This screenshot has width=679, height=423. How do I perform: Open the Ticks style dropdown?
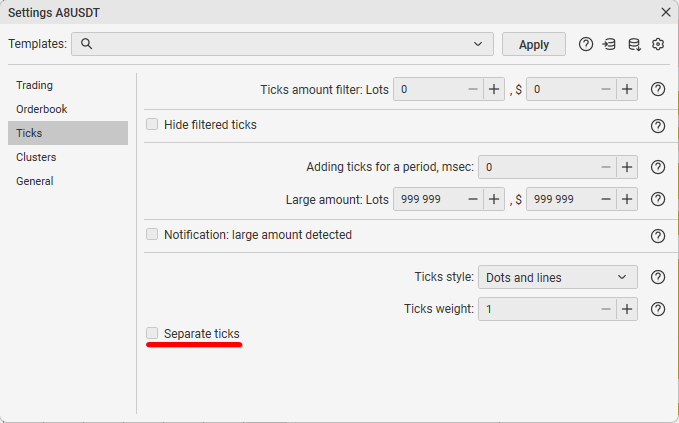[x=557, y=277]
